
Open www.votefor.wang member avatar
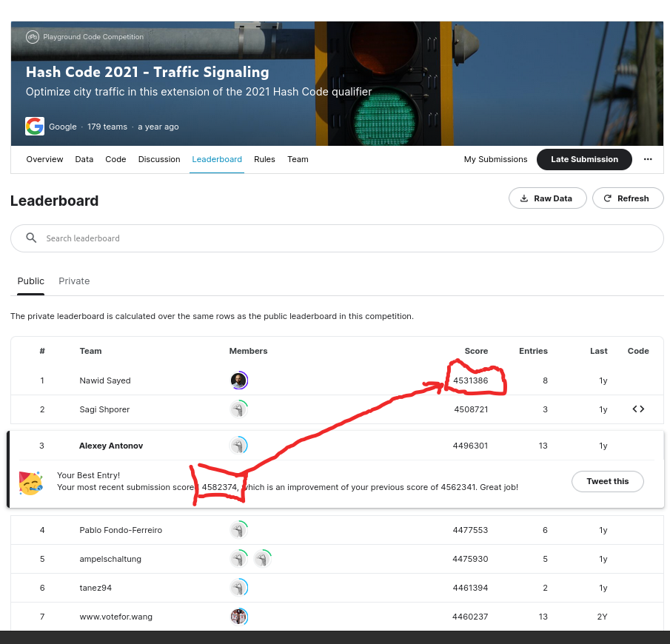click(x=239, y=616)
